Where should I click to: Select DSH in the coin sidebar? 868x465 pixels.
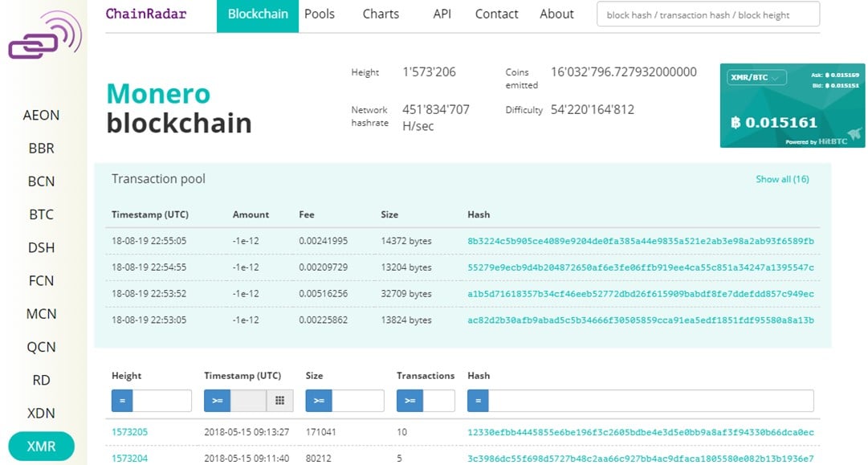[41, 248]
